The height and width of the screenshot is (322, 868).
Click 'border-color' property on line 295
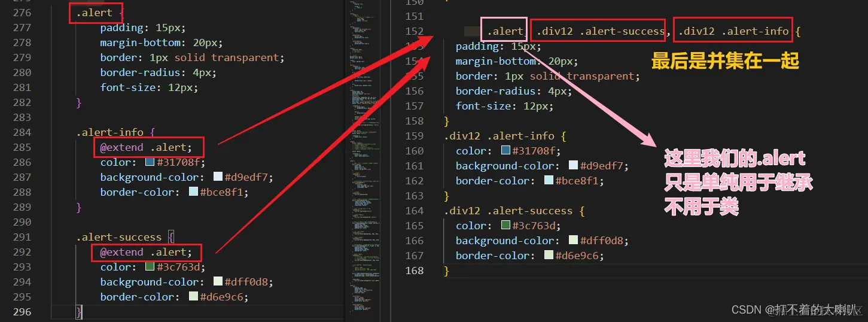pos(136,297)
